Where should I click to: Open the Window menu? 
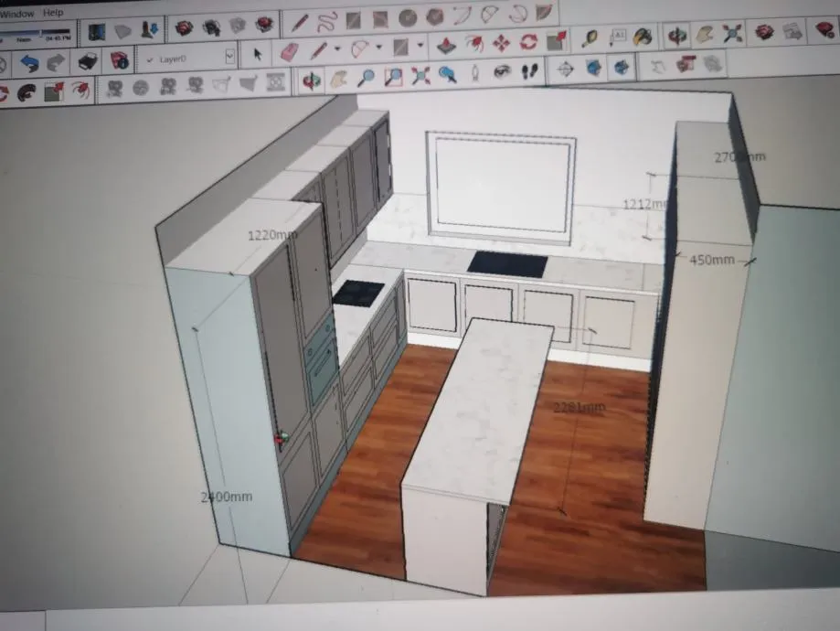(17, 14)
